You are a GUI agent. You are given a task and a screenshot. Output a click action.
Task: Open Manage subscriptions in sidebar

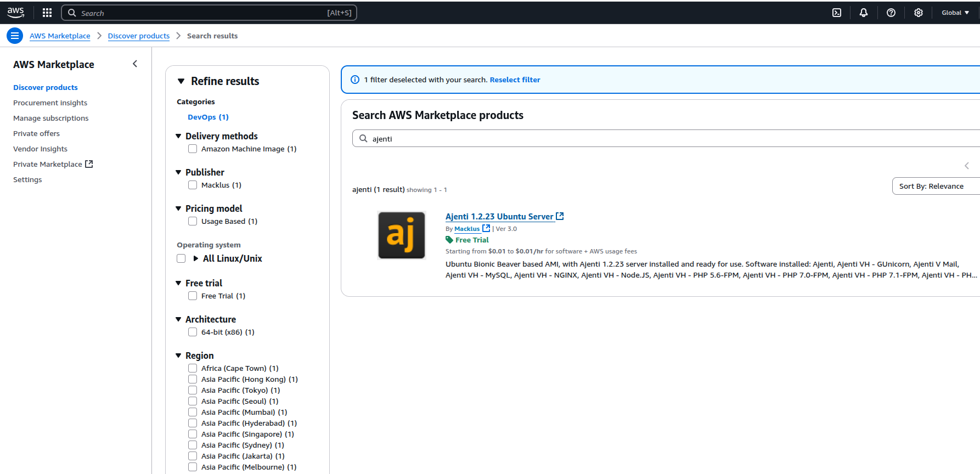[x=51, y=118]
